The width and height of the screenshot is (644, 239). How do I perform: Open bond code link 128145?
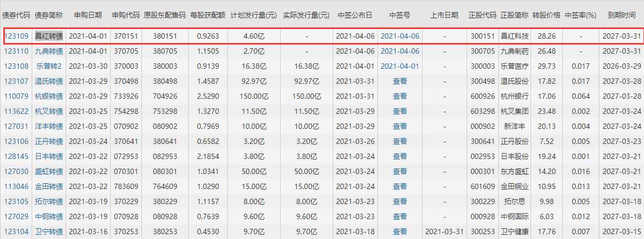17,156
